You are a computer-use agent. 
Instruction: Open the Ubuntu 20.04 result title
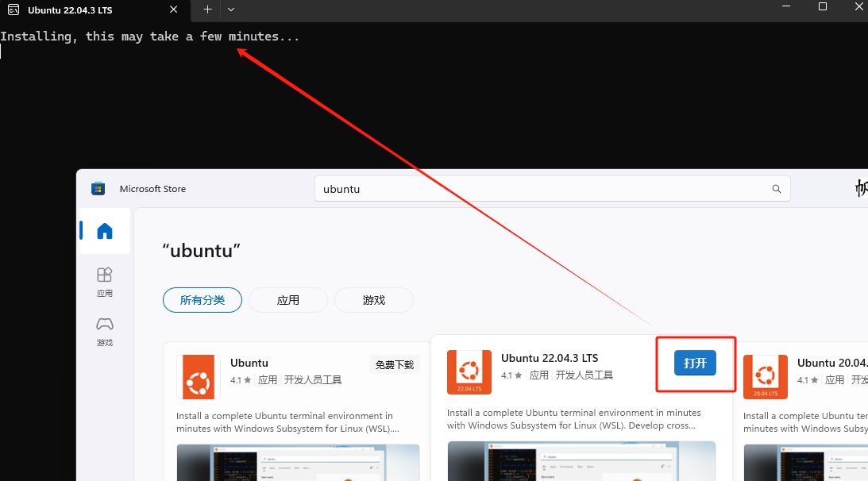832,363
